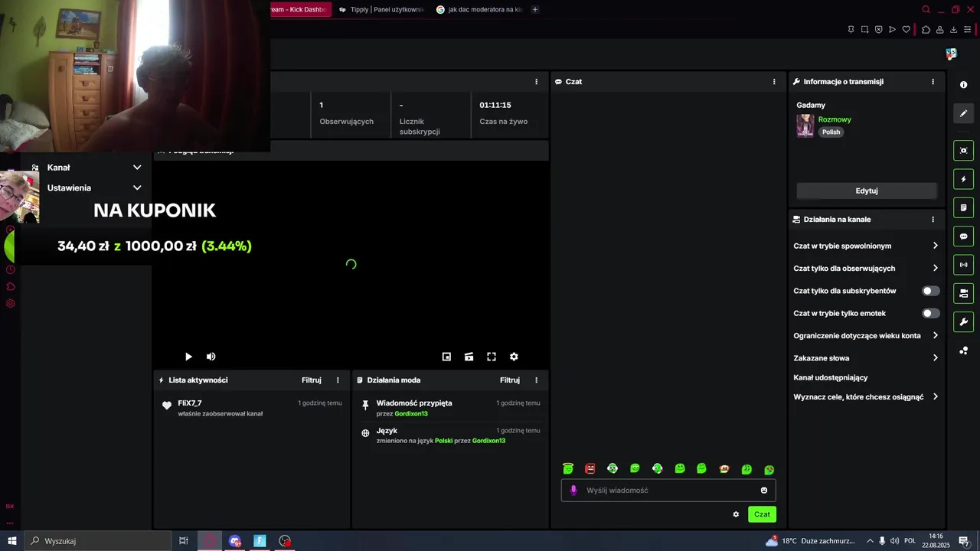
Task: Open picture-in-picture for the preview player
Action: click(x=446, y=357)
